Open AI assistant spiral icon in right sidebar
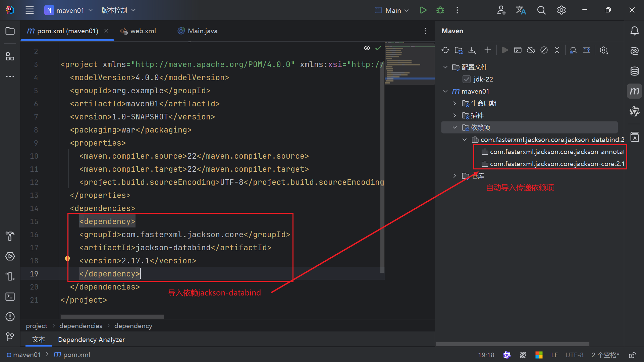Screen dimensions: 644x362 pos(634,51)
